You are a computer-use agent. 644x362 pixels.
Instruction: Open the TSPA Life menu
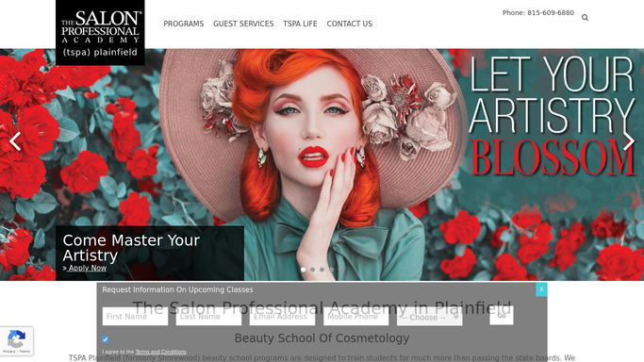300,24
